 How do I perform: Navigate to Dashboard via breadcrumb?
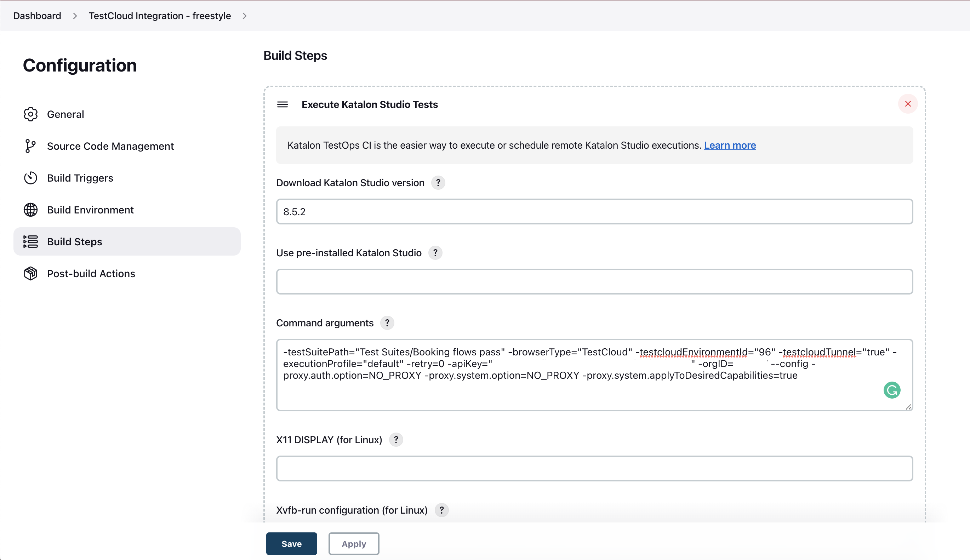point(37,16)
